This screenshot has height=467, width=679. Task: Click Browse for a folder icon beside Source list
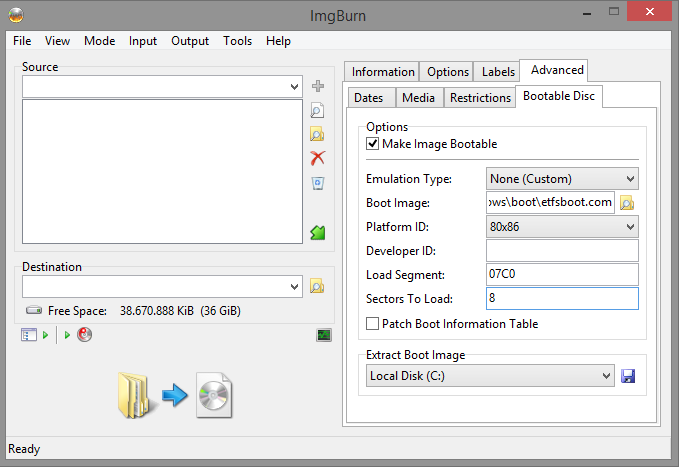[x=317, y=134]
